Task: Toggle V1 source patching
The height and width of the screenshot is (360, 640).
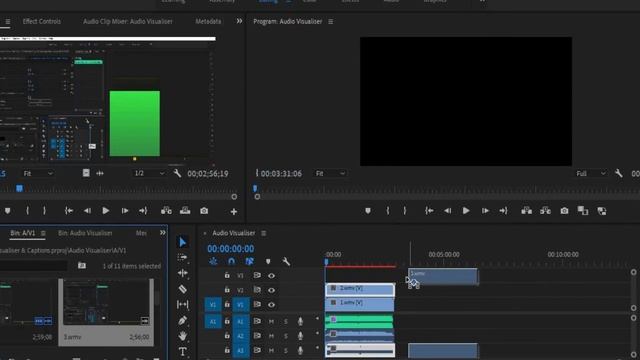Action: 213,304
